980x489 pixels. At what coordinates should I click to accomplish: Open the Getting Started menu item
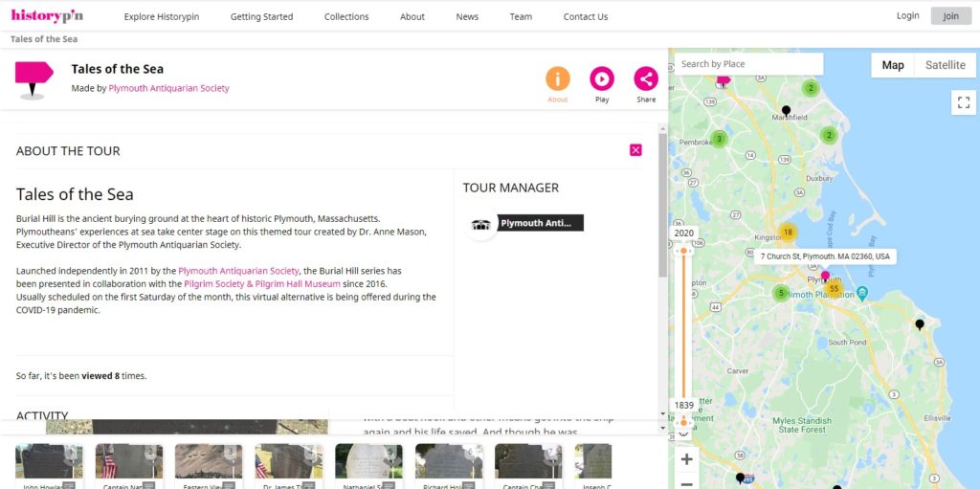tap(261, 16)
